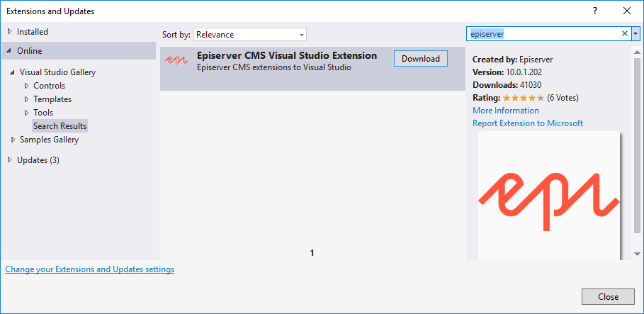The height and width of the screenshot is (314, 644).
Task: Open Change your Extensions and Updates settings
Action: coord(89,269)
